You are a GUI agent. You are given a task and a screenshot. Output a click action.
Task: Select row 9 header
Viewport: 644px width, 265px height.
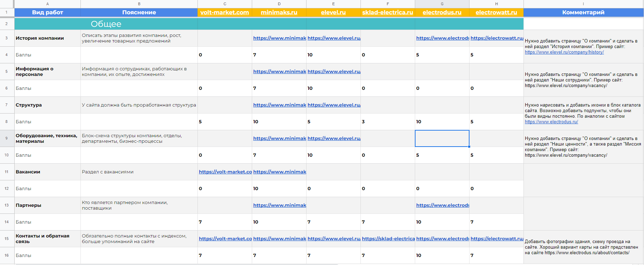point(7,138)
